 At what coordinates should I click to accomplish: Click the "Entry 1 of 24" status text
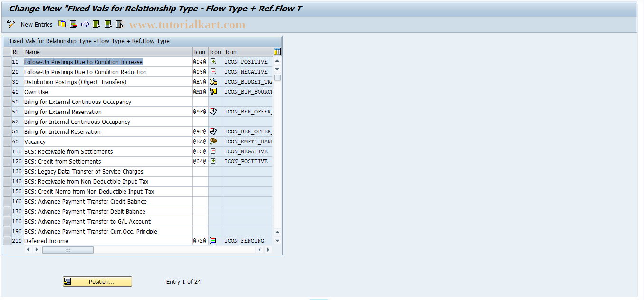tap(183, 281)
